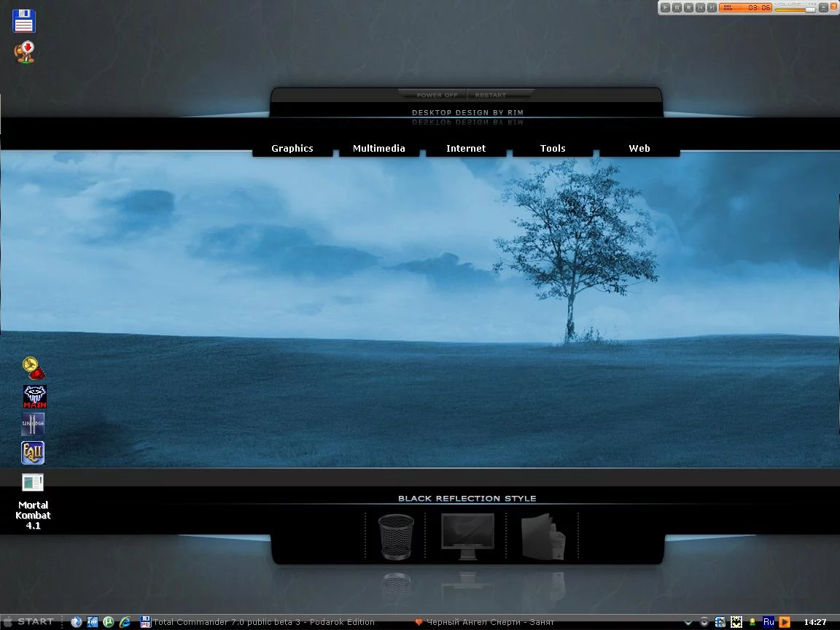Adjust the media player volume slider
This screenshot has height=630, width=840.
pyautogui.click(x=796, y=10)
